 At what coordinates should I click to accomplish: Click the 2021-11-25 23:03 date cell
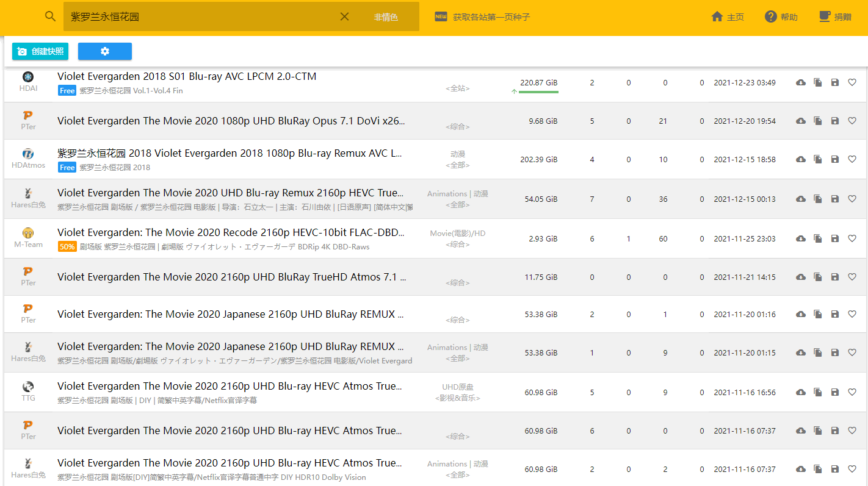click(x=745, y=238)
